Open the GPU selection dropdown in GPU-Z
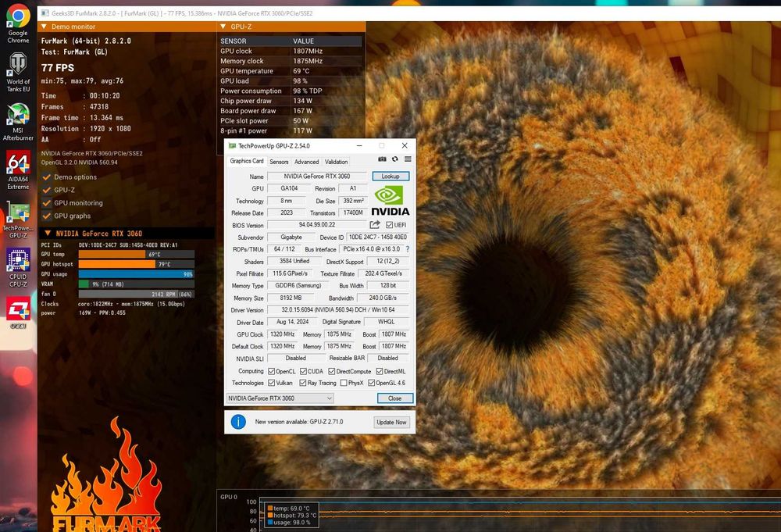 pyautogui.click(x=280, y=398)
